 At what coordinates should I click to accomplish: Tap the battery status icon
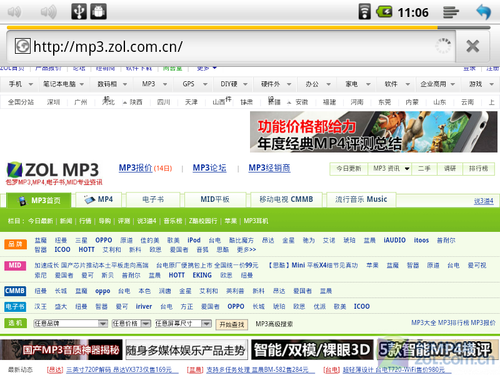[384, 12]
